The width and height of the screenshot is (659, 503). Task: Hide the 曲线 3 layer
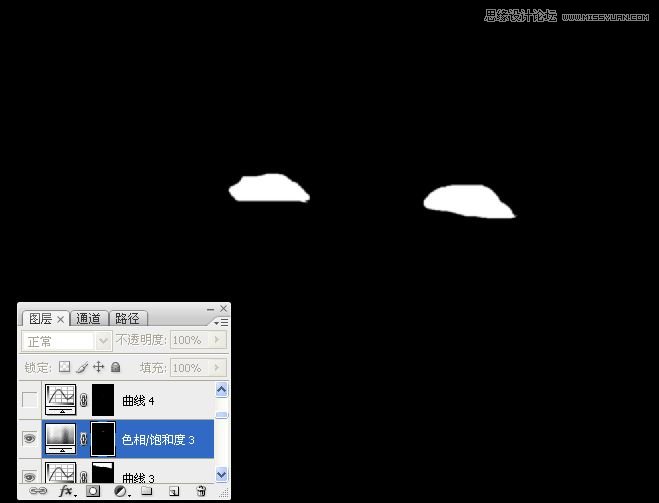(29, 474)
